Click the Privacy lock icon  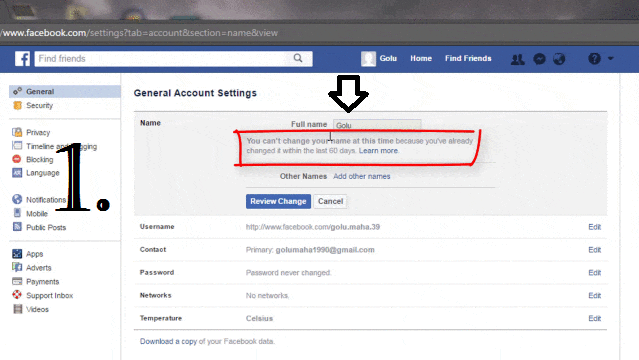(x=17, y=132)
